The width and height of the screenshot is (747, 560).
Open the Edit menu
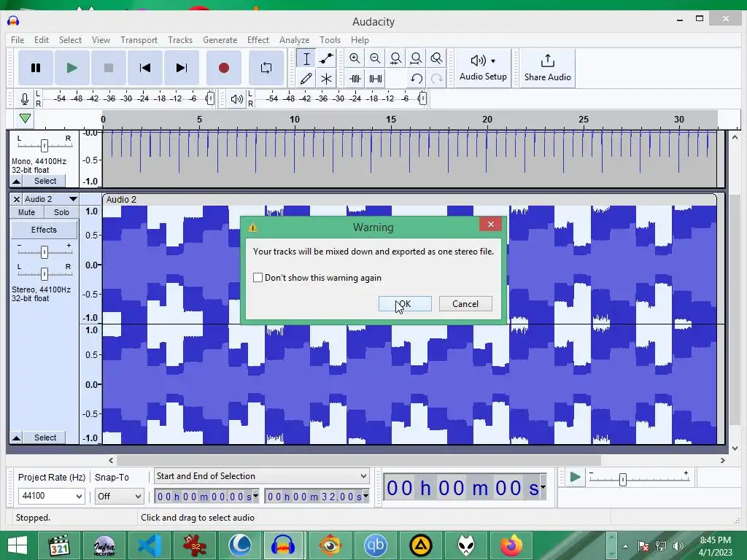(42, 40)
